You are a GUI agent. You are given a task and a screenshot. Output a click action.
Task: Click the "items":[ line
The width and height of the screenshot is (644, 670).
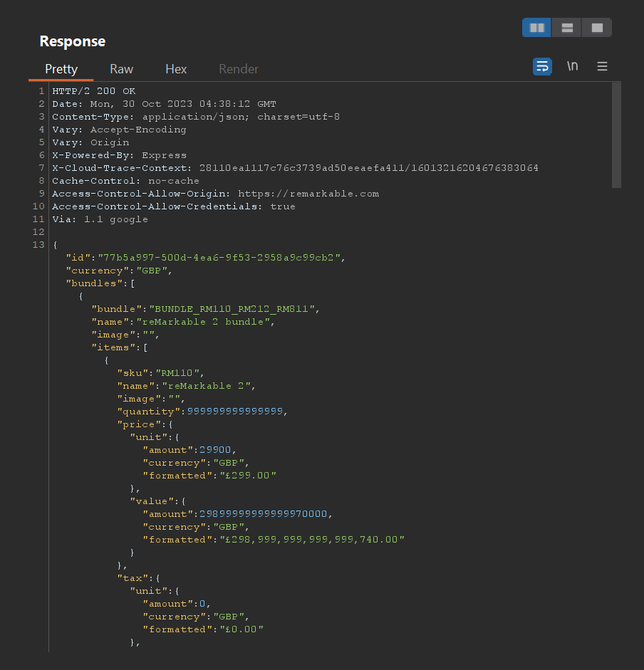click(120, 347)
